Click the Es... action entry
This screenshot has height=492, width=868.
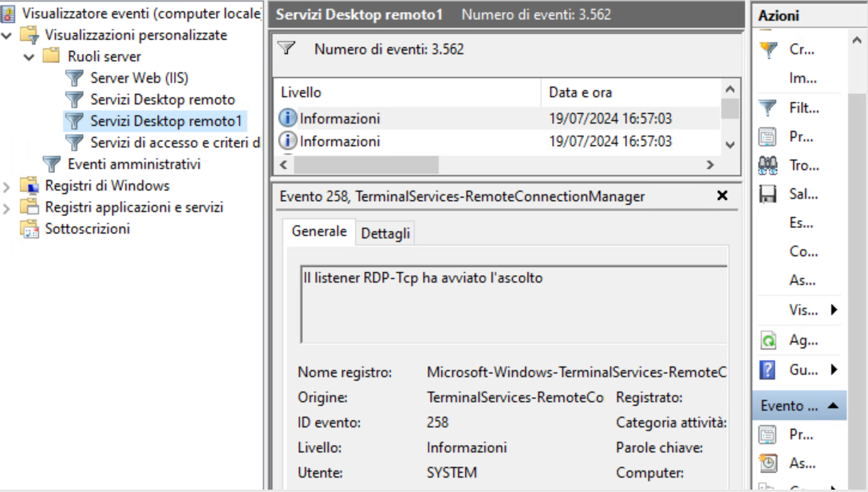pyautogui.click(x=801, y=223)
